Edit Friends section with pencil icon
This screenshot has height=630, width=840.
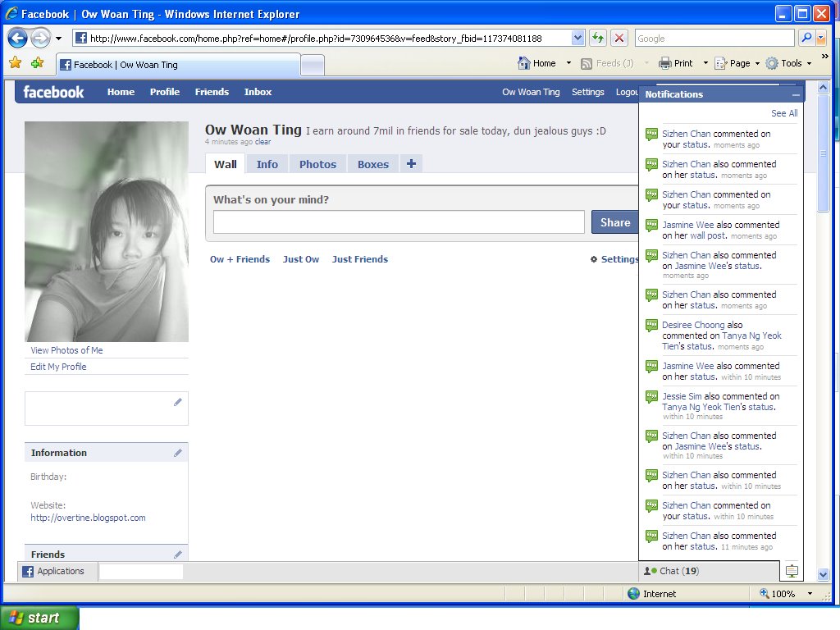pyautogui.click(x=178, y=555)
